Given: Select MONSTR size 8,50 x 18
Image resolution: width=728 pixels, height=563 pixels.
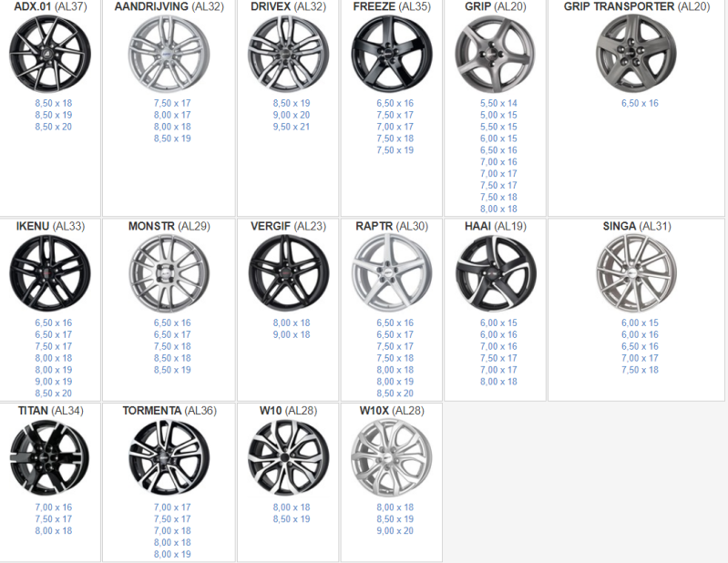Looking at the screenshot, I should 172,358.
